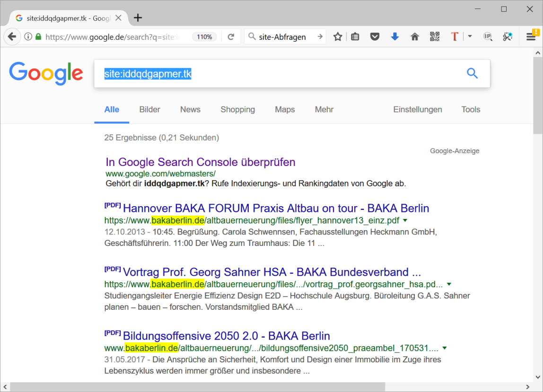Click the horizontal scrollbar left arrow
543x392 pixels.
[5, 387]
